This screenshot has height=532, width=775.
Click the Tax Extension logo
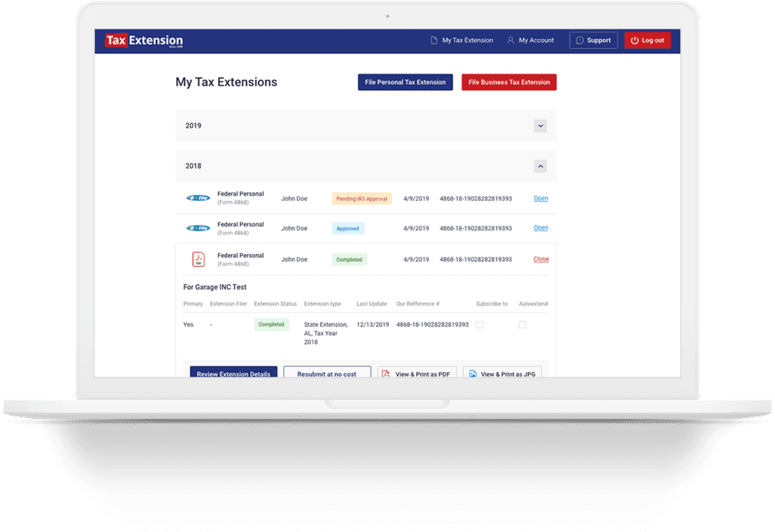(144, 40)
